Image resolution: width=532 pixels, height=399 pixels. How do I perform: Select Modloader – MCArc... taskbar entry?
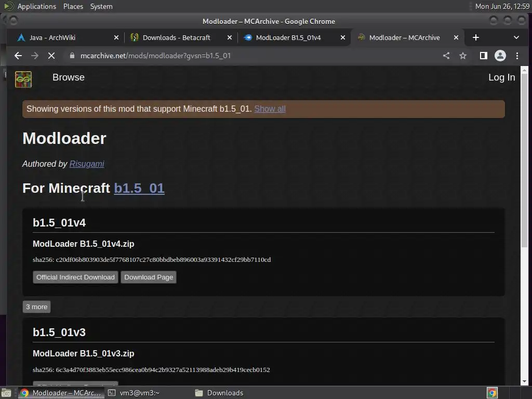point(61,393)
